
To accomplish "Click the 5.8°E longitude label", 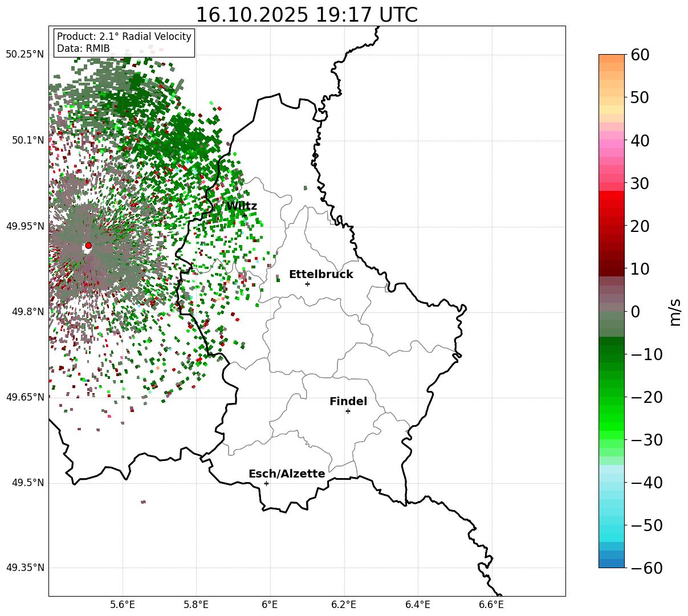I will 196,605.
